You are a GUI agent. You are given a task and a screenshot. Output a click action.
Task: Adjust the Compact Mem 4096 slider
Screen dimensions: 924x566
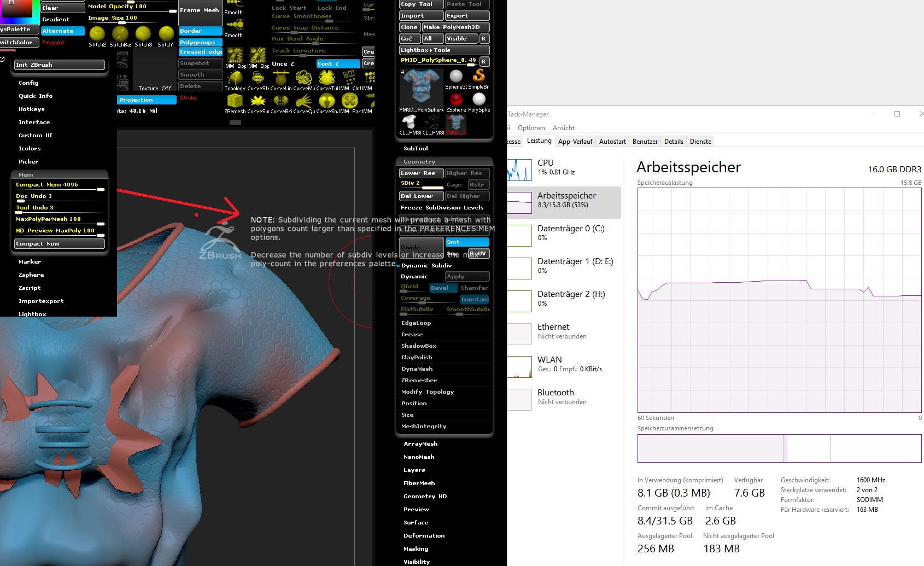point(60,186)
